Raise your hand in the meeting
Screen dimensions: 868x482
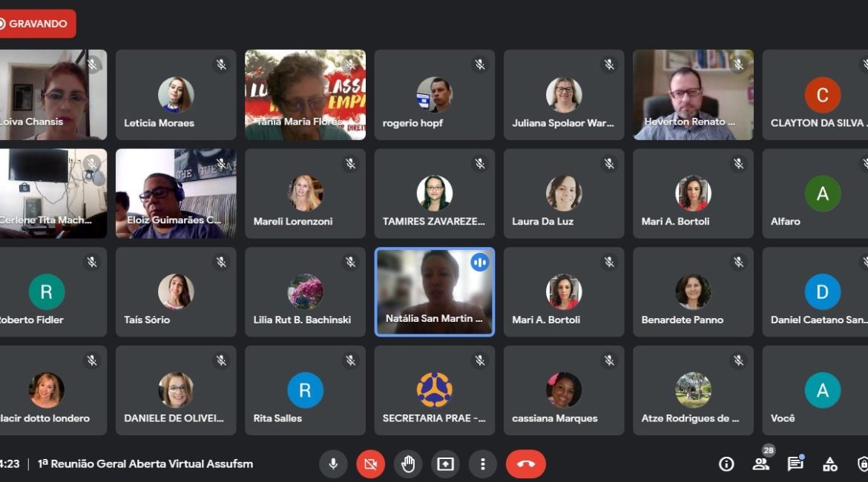[x=408, y=464]
